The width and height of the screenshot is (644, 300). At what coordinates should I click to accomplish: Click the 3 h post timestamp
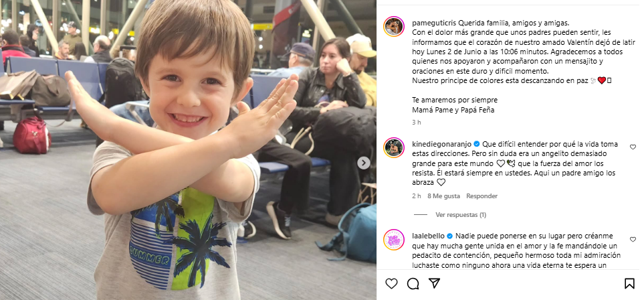417,123
